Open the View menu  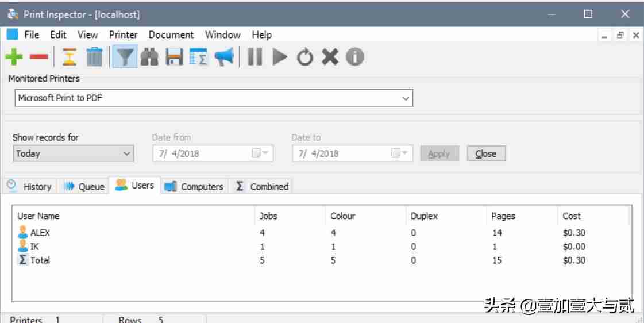[87, 35]
